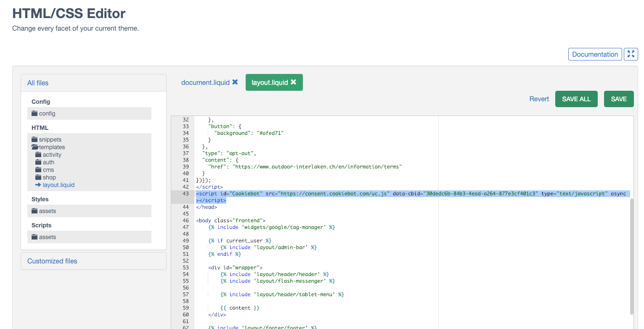Viewport: 644px width, 329px height.
Task: Click the 'HTML' section heading
Action: (40, 128)
